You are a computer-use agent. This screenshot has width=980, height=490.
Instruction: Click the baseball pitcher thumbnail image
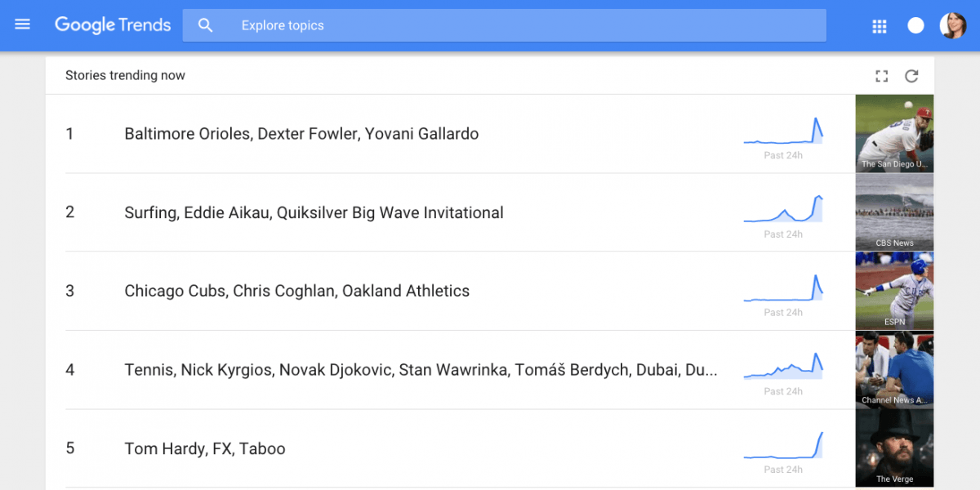tap(894, 133)
